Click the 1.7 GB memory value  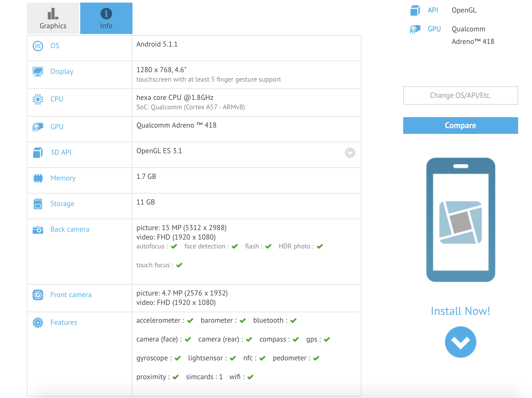(146, 177)
